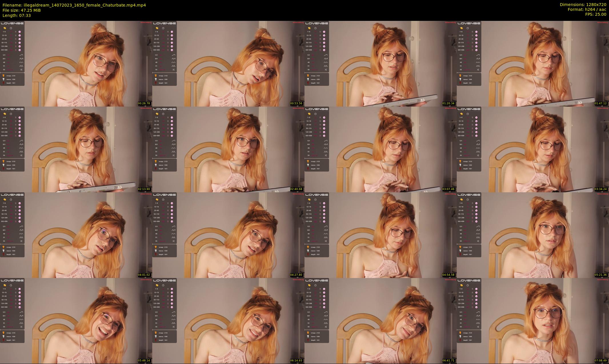This screenshot has width=609, height=364.
Task: Click the Filename text in the header
Action: (74, 5)
